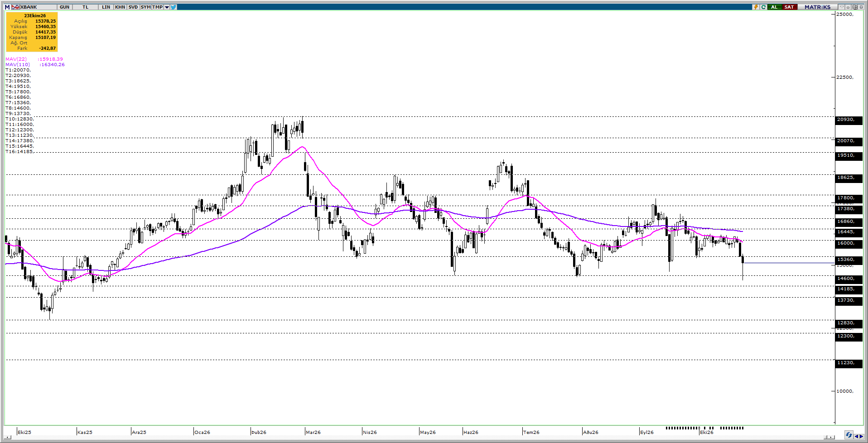Viewport: 868px width, 443px height.
Task: Click the 12300 price level label
Action: tap(849, 336)
